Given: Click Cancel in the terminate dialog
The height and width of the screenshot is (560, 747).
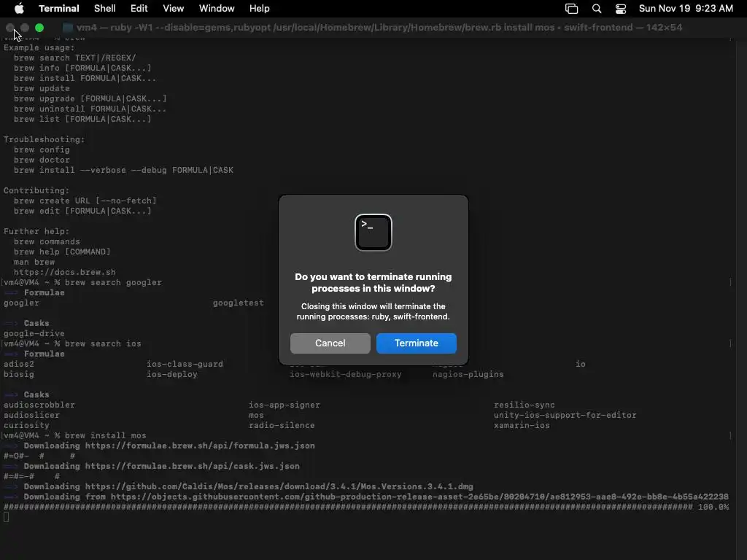Looking at the screenshot, I should 330,343.
